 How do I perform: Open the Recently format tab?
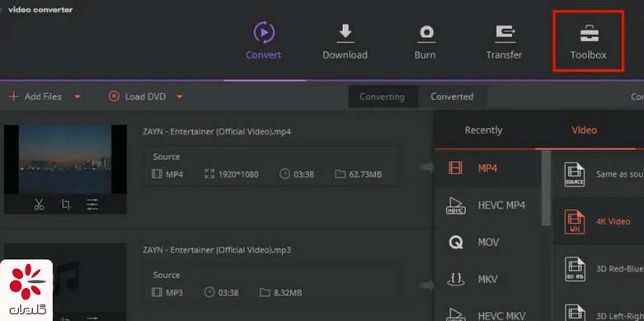pyautogui.click(x=483, y=130)
